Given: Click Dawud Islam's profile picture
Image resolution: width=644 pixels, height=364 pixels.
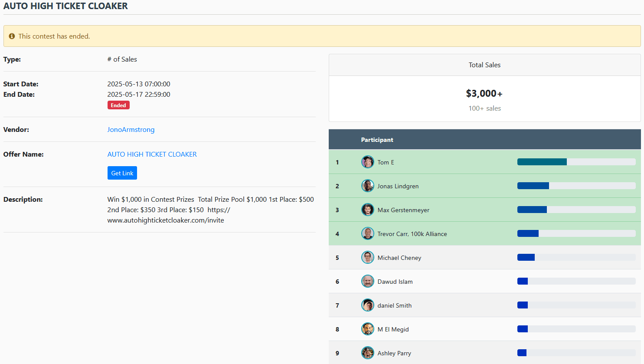Looking at the screenshot, I should point(367,282).
